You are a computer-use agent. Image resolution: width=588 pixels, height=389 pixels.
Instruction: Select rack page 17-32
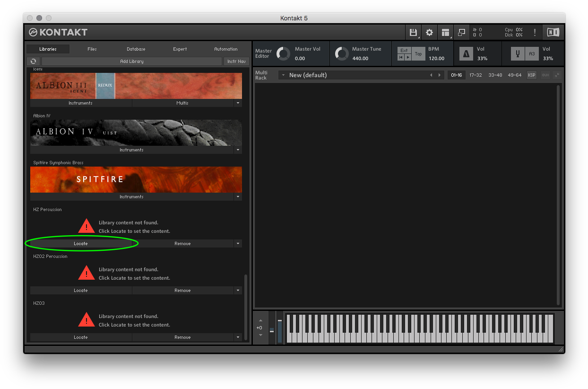coord(476,75)
